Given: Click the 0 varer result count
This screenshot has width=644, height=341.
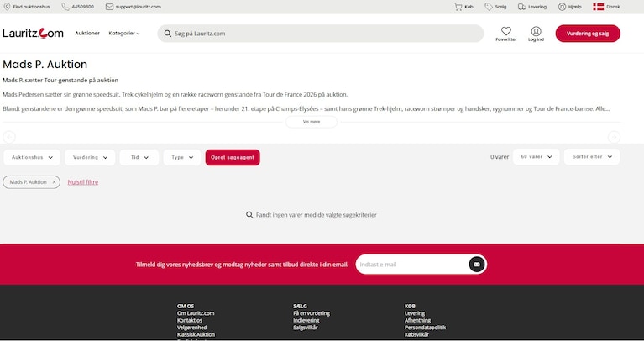Looking at the screenshot, I should [500, 157].
